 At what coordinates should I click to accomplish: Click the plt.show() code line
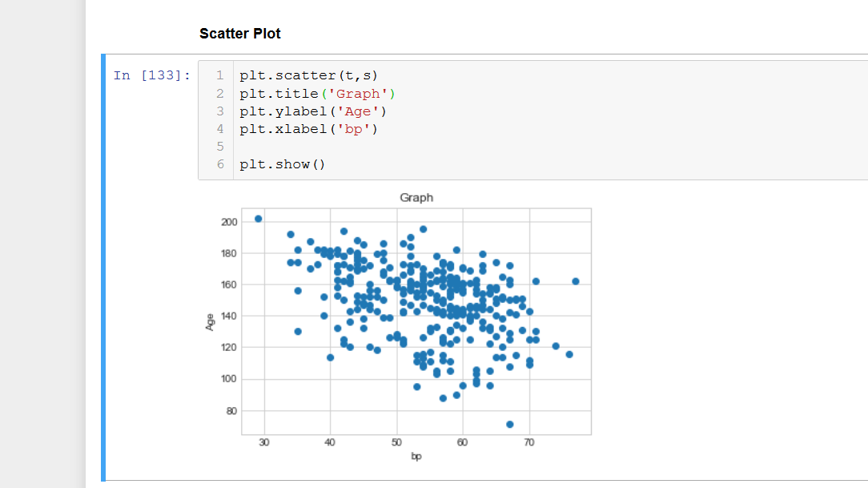point(281,164)
